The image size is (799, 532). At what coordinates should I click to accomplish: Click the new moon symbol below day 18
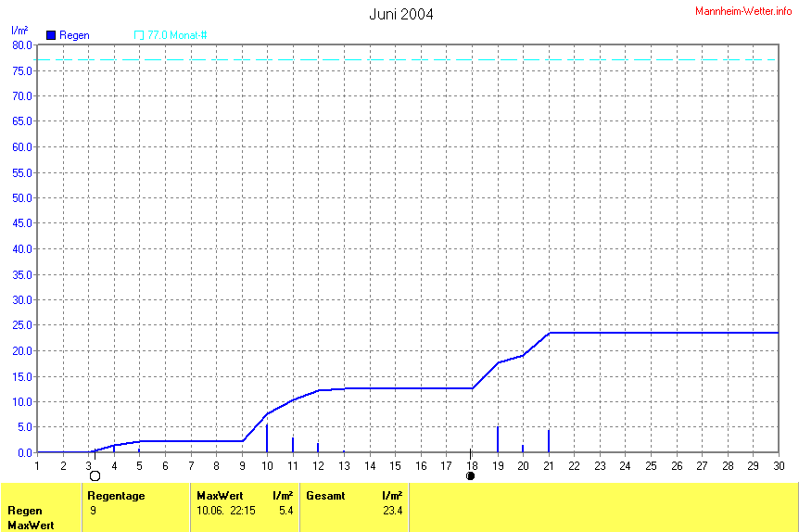(470, 475)
